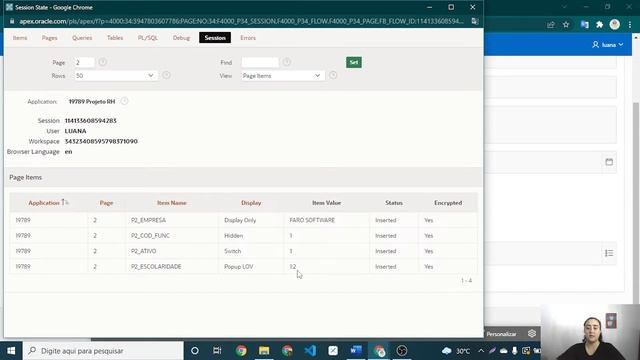Click the list icon in background page
640x360 pixels.
[609, 253]
